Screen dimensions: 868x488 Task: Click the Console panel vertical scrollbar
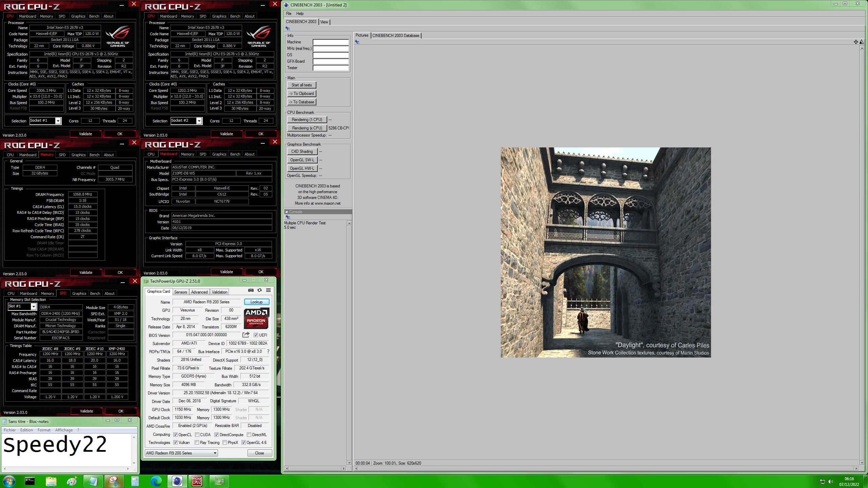coord(349,343)
